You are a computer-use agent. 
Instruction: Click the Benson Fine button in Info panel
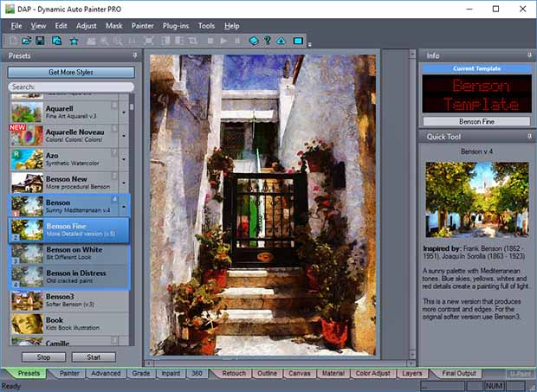point(476,121)
